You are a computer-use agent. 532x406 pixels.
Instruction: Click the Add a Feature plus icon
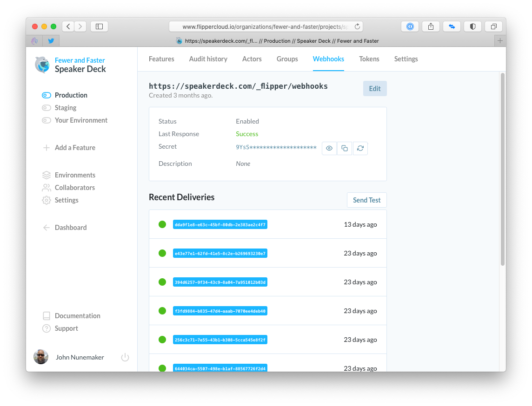47,147
